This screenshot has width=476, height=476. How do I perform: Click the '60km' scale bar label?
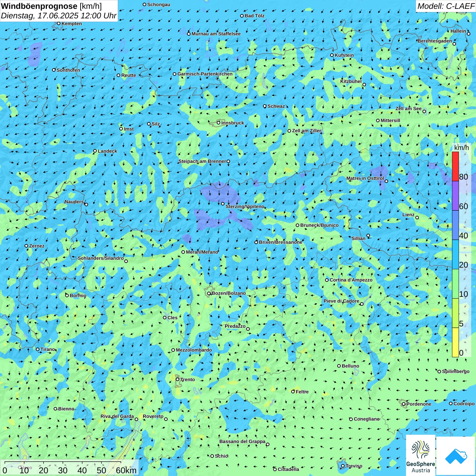(126, 470)
